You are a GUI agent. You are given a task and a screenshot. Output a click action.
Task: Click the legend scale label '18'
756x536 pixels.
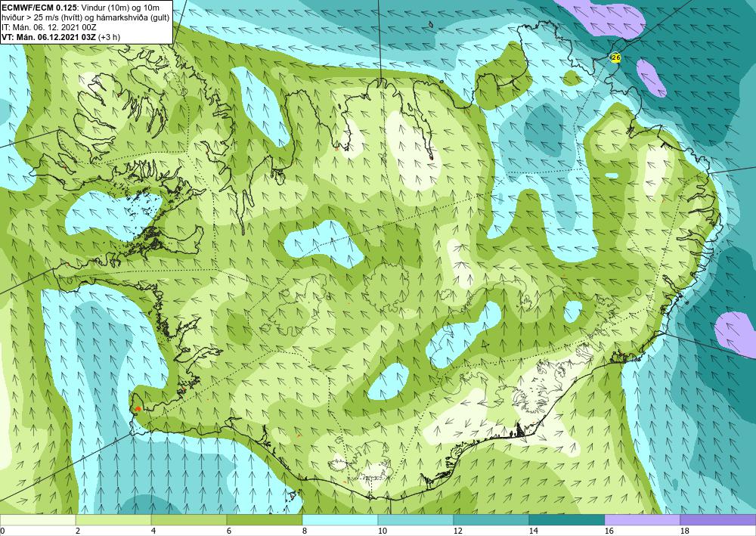click(684, 531)
